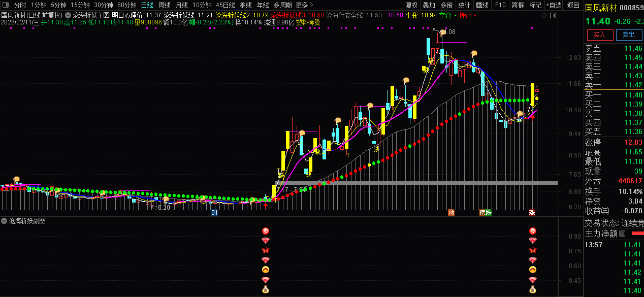
Task: Click the 国风新材 stock name in the quote panel
Action: coord(600,8)
